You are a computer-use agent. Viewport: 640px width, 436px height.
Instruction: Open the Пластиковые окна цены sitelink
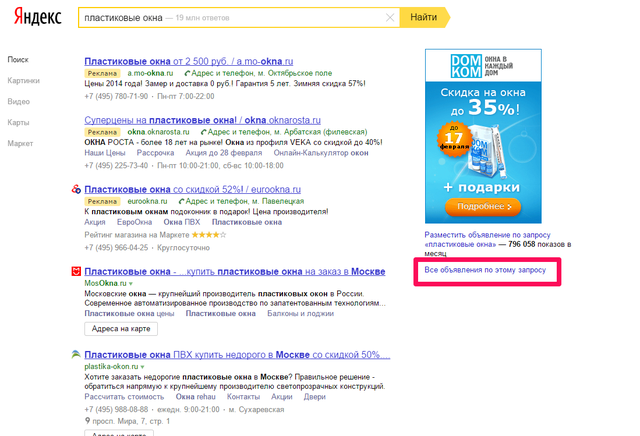click(x=129, y=314)
